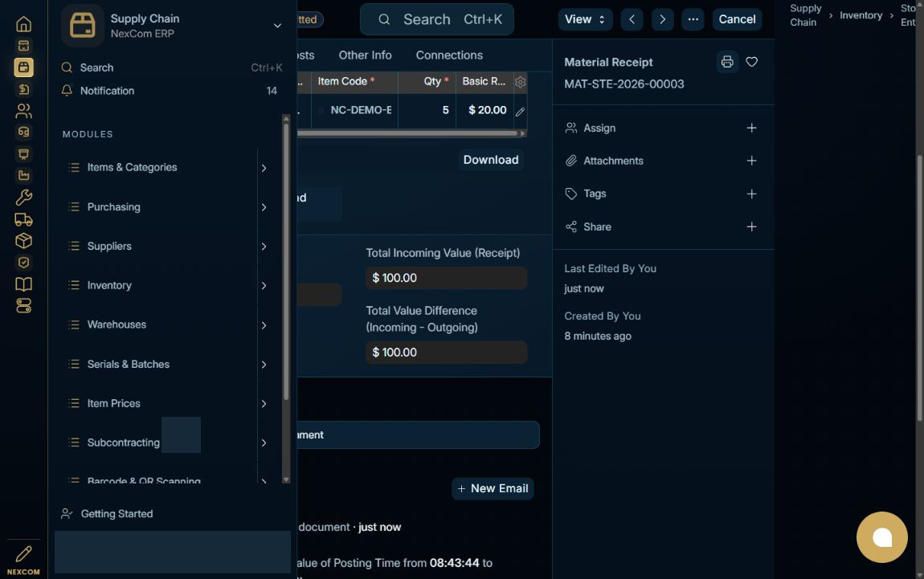Viewport: 924px width, 579px height.
Task: Click the NexCom pencil edit icon
Action: click(23, 554)
